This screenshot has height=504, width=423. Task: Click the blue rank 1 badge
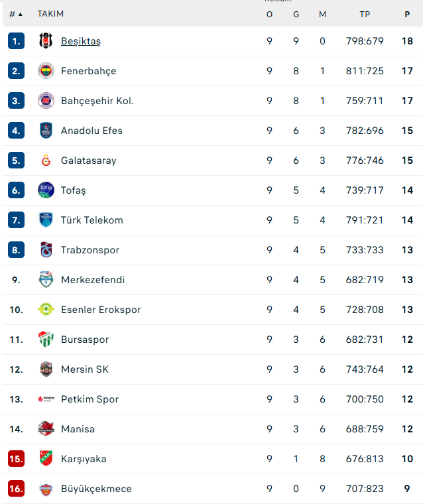[x=16, y=41]
